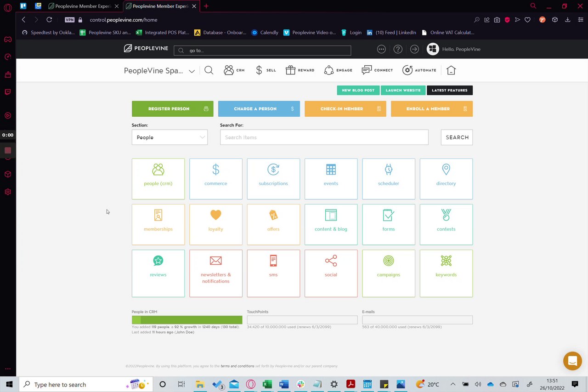Open the CRM menu
588x392 pixels.
coord(234,70)
